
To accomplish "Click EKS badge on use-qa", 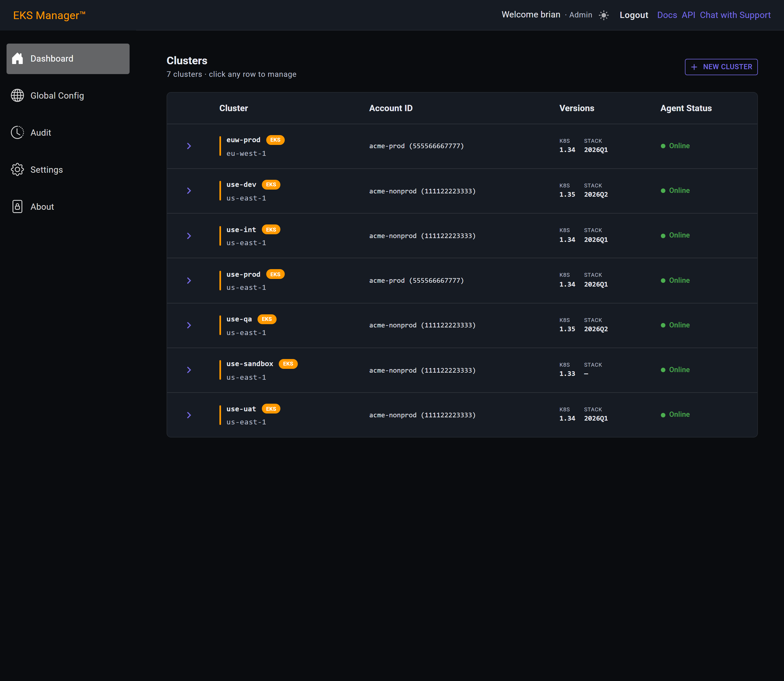I will point(267,319).
